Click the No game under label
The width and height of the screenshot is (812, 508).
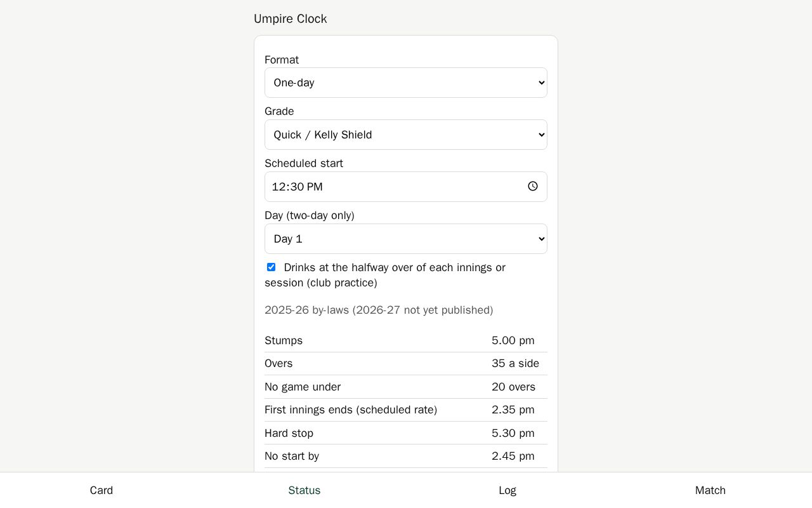tap(303, 387)
